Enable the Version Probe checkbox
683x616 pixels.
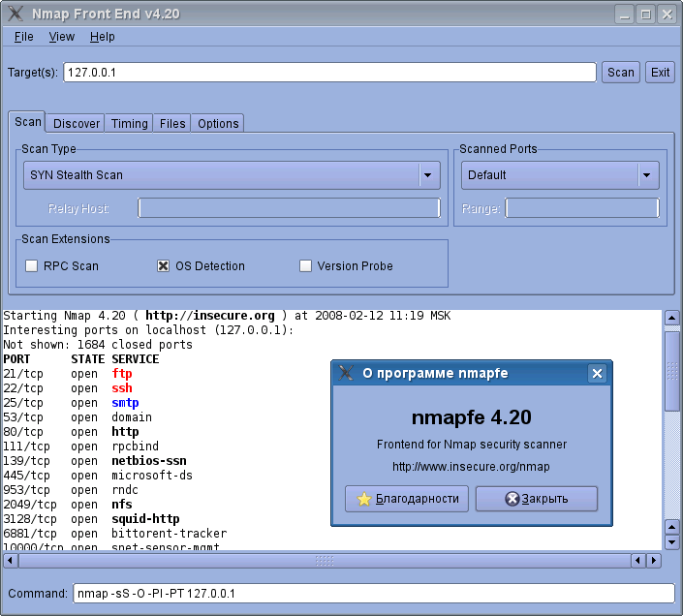(306, 265)
